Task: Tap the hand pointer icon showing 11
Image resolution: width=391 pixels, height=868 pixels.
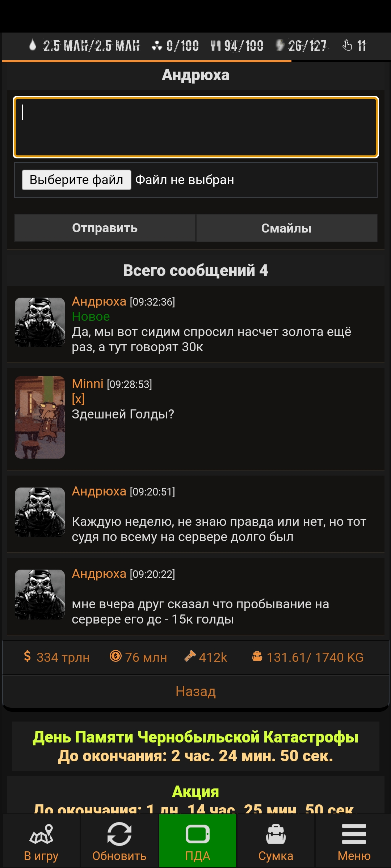Action: [347, 45]
